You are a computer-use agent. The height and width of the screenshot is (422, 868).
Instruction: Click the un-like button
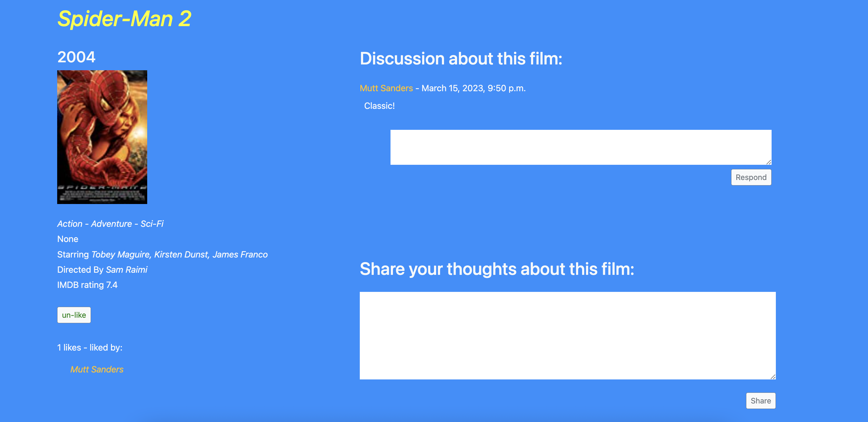(x=74, y=315)
